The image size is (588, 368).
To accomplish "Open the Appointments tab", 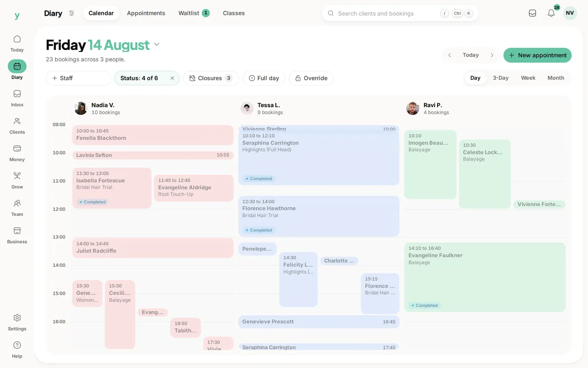I will [146, 13].
